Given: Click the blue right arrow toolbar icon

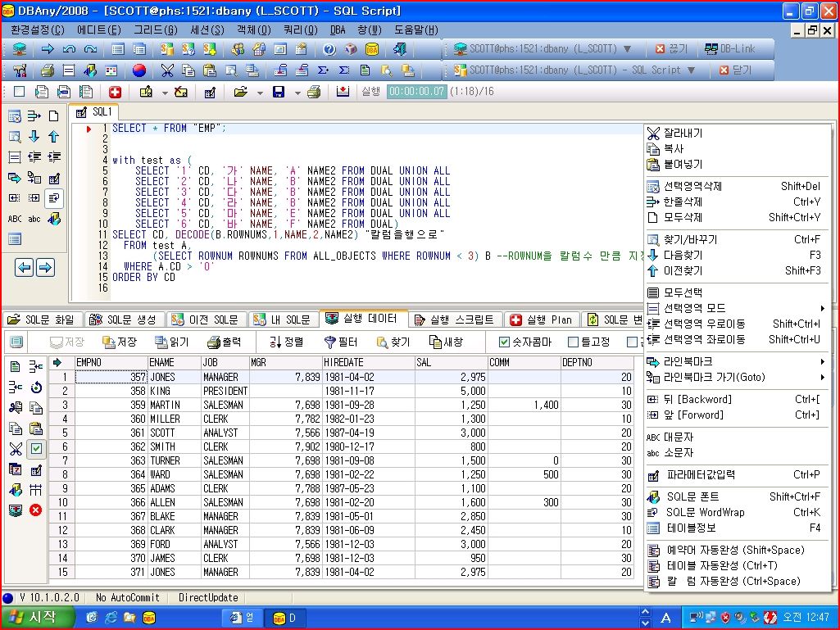Looking at the screenshot, I should click(x=48, y=49).
